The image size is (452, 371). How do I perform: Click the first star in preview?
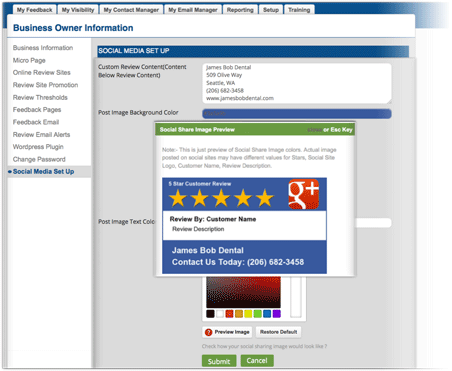tap(178, 198)
